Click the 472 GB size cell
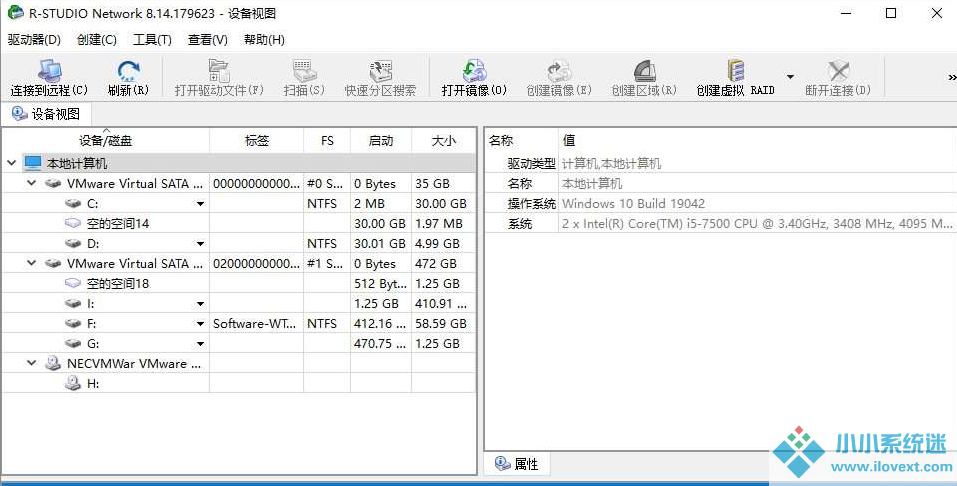The height and width of the screenshot is (486, 957). [436, 264]
